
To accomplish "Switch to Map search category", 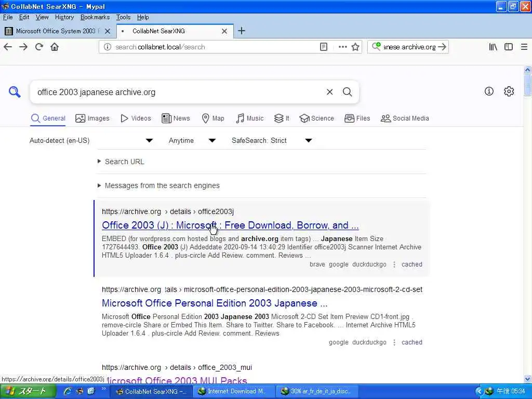I will [213, 118].
